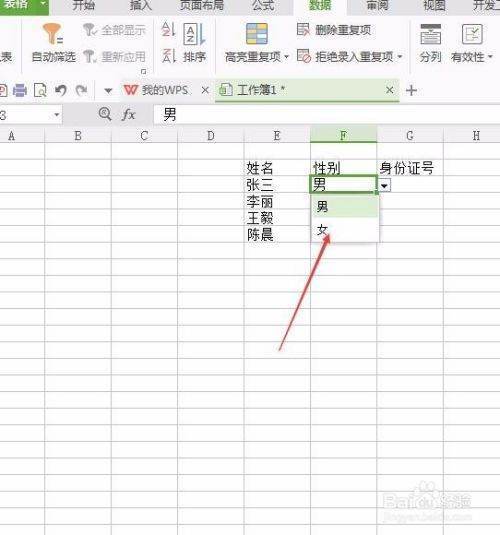
Task: Click Reject Duplicate Entry (拒绝录入重复项)
Action: coord(345,56)
